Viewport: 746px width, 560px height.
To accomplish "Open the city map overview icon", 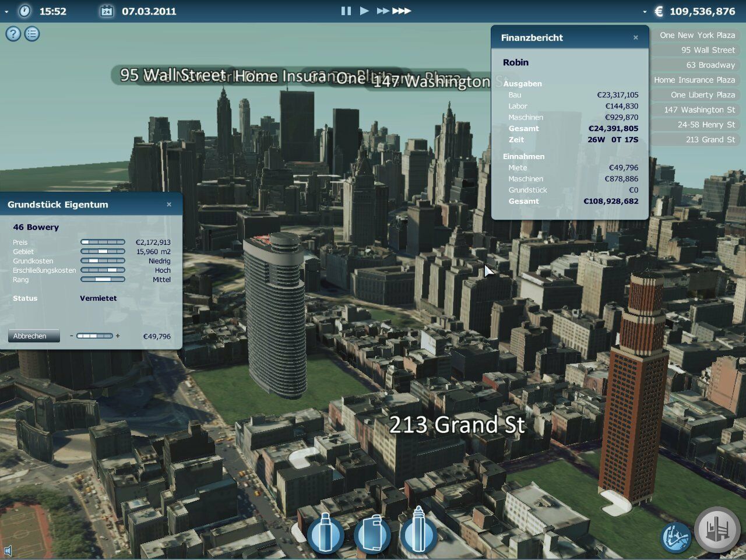I will click(x=675, y=537).
